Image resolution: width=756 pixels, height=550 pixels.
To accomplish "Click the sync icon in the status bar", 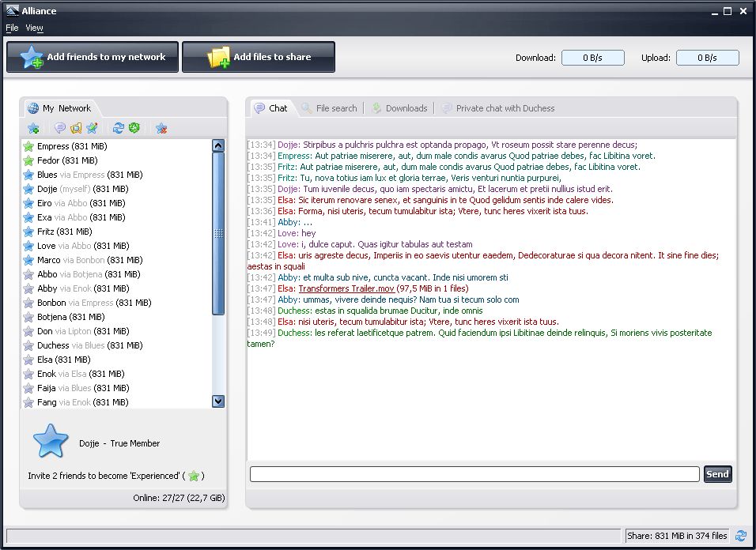I will 741,536.
